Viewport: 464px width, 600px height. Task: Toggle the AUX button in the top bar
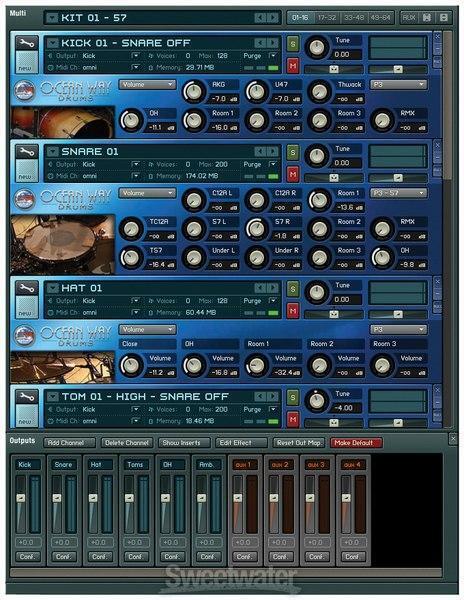pyautogui.click(x=409, y=18)
